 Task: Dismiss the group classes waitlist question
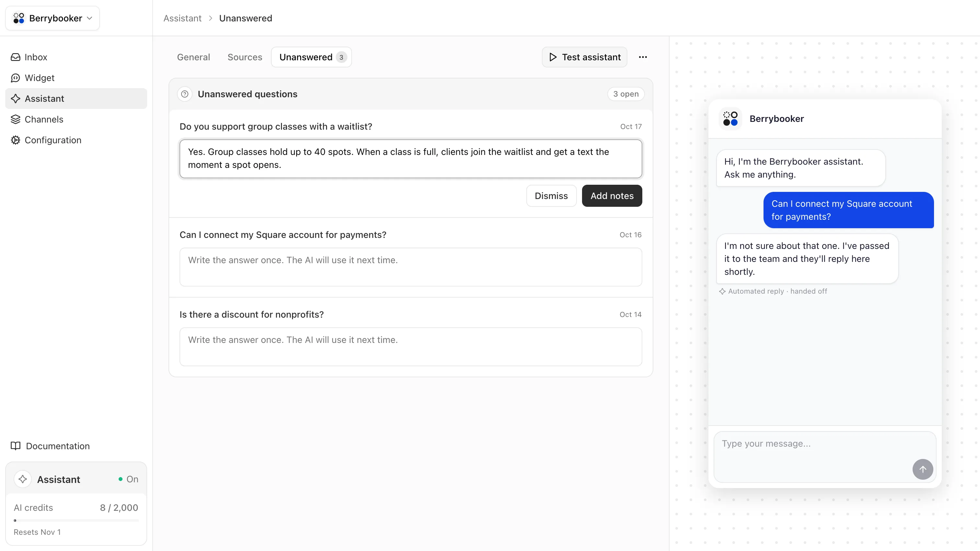[551, 196]
